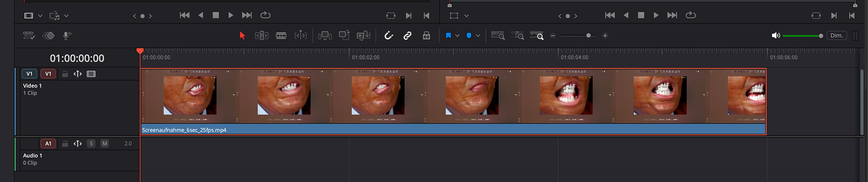Click source viewer audio/video mode icon
Image resolution: width=868 pixels, height=182 pixels.
pyautogui.click(x=54, y=16)
